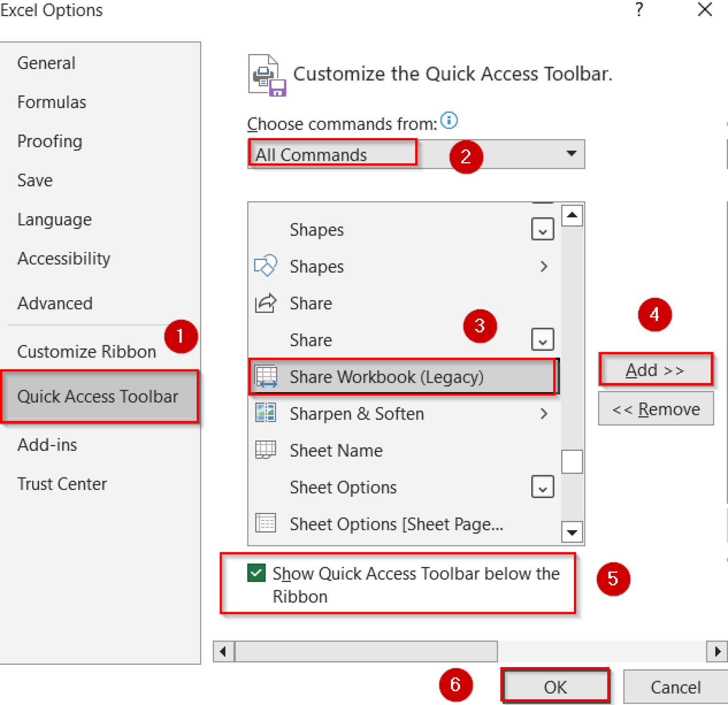Open the Trust Center section
The width and height of the screenshot is (728, 705).
62,484
